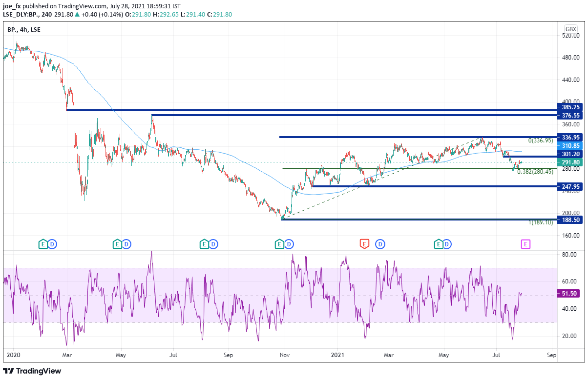Click the 80.00 RSI axis value
The height and width of the screenshot is (380, 588).
coord(569,255)
